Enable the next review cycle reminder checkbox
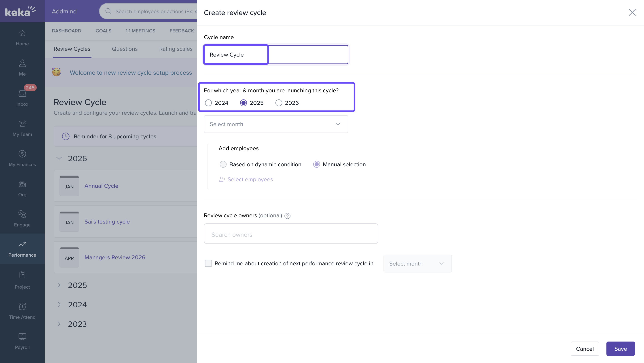 [208, 263]
